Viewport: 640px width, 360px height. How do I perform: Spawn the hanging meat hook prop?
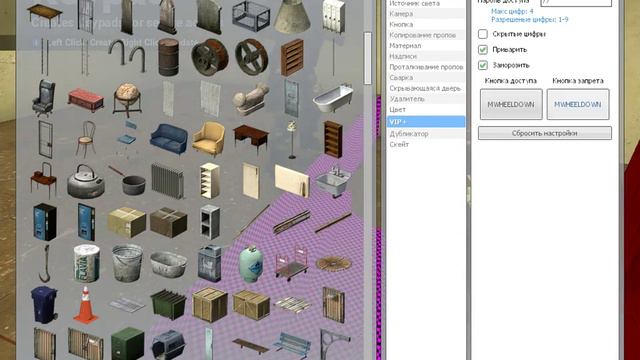44,264
